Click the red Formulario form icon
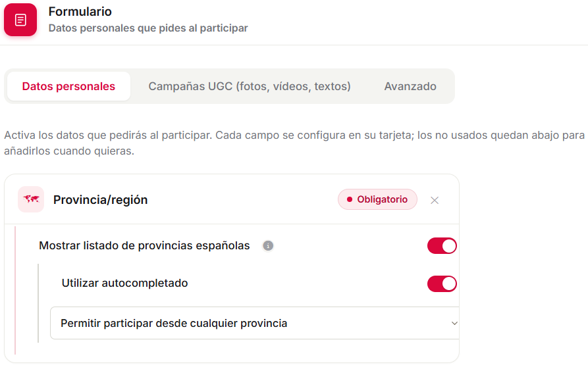Image resolution: width=588 pixels, height=371 pixels. pos(20,20)
